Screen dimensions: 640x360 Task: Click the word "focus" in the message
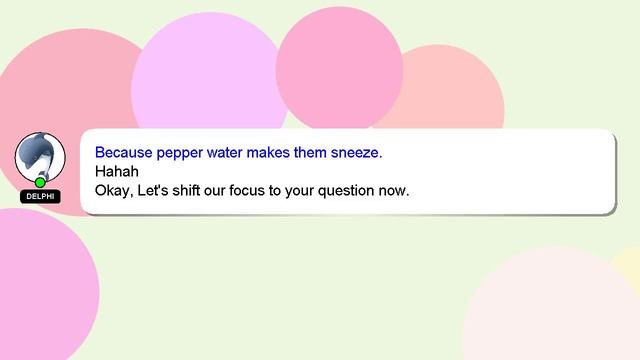tap(247, 191)
